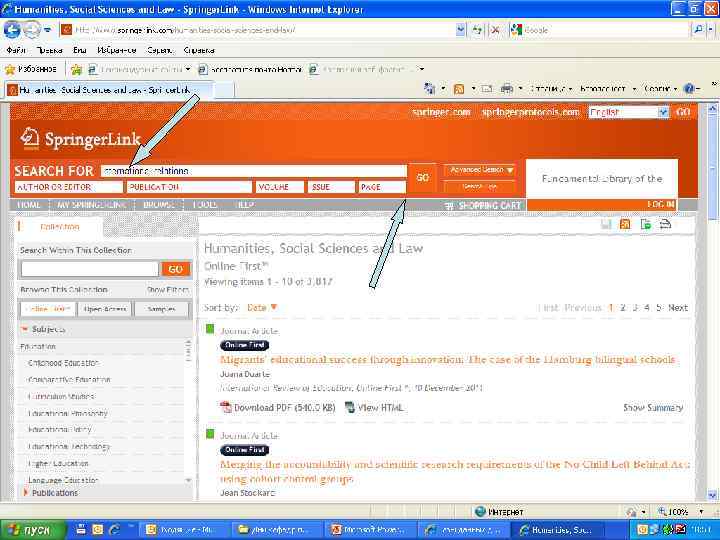Click the Search Within This Collection text box
Viewport: 720px width, 540px height.
90,269
